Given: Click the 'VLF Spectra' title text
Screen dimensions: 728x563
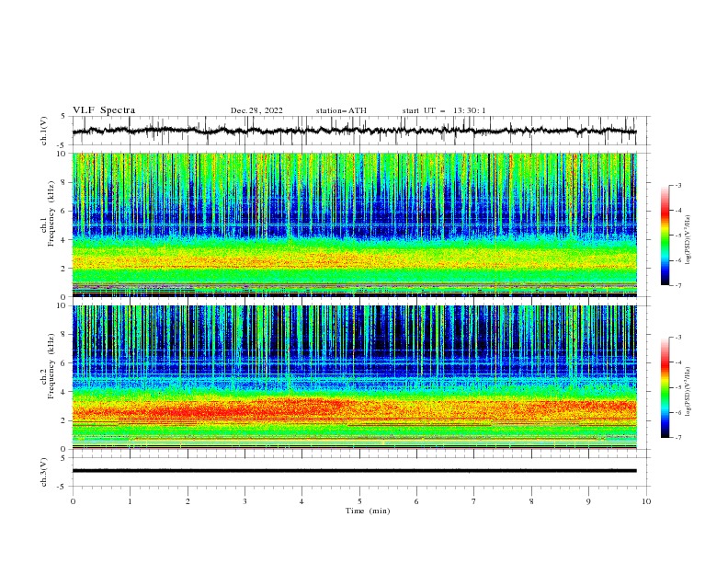Looking at the screenshot, I should pyautogui.click(x=104, y=110).
